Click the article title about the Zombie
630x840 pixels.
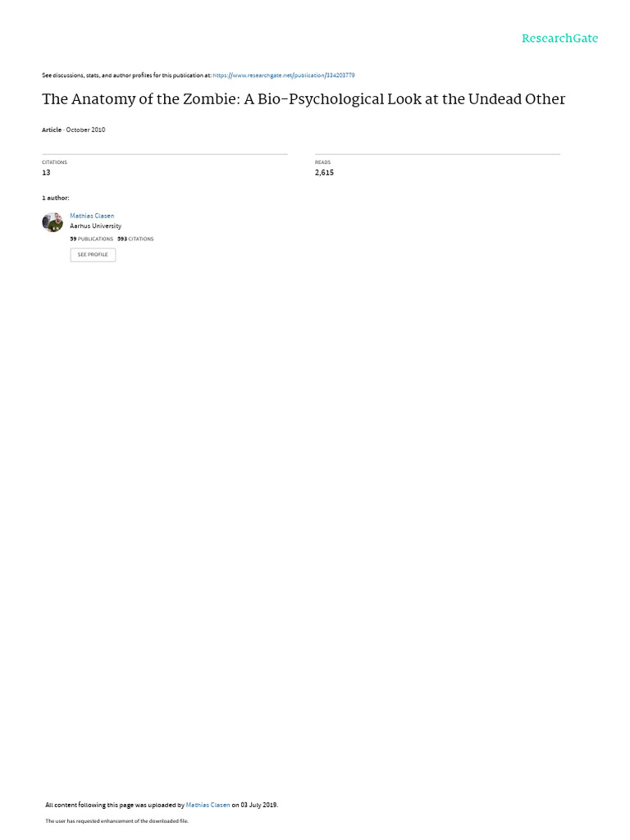tap(304, 99)
